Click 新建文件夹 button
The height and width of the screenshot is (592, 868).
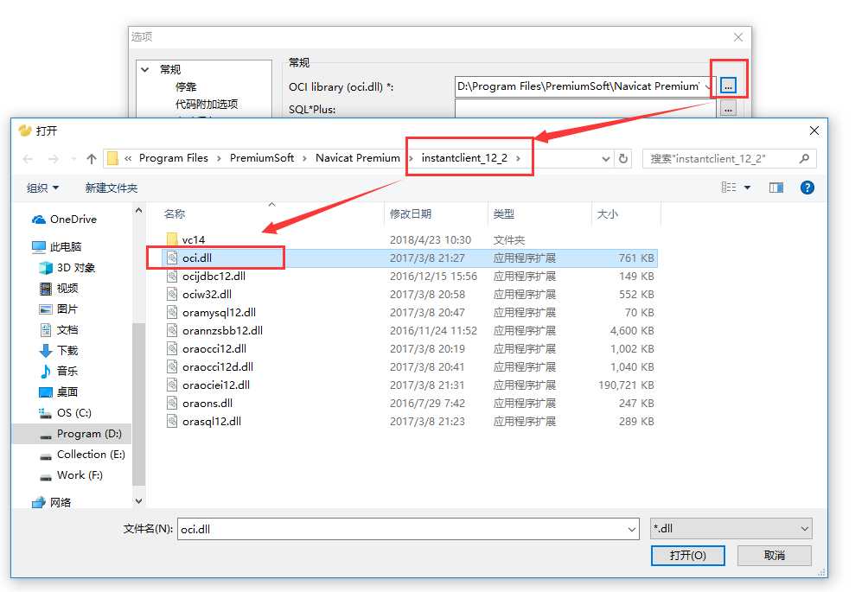click(x=112, y=188)
